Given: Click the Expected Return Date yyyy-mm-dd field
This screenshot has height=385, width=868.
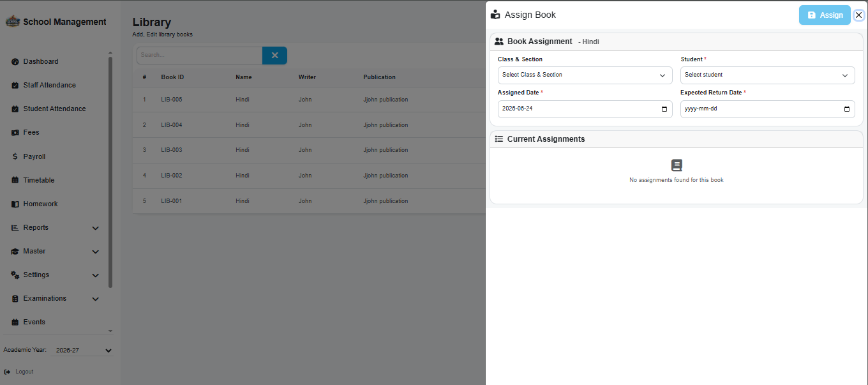Looking at the screenshot, I should coord(768,109).
